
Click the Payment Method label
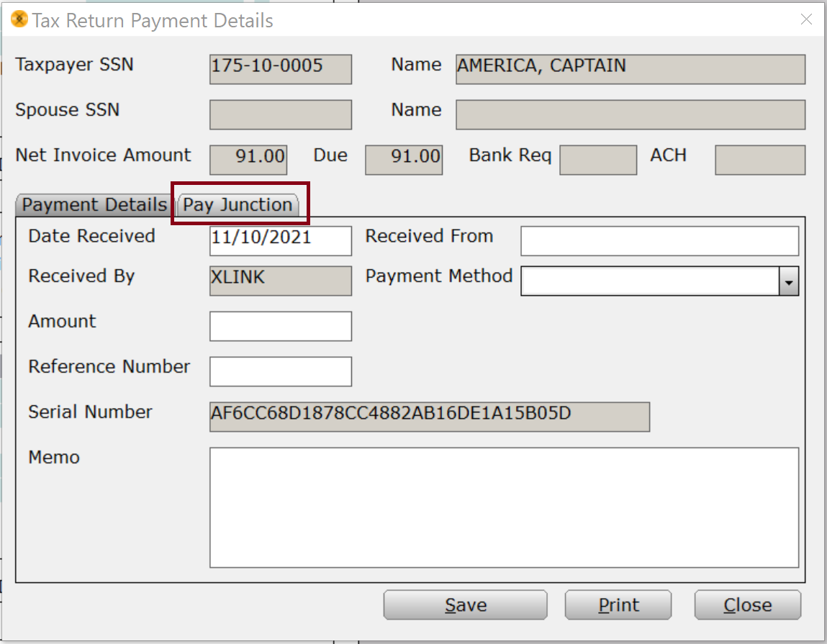pos(439,276)
